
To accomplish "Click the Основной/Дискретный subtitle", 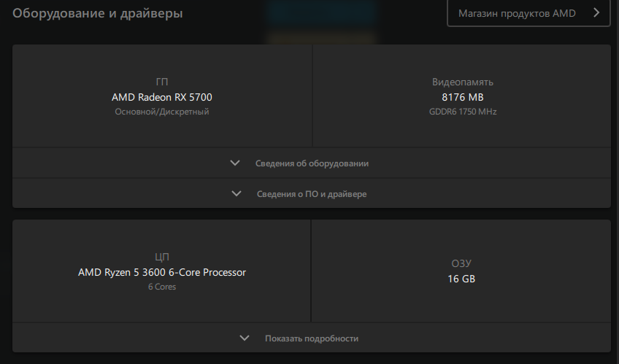I will (162, 112).
